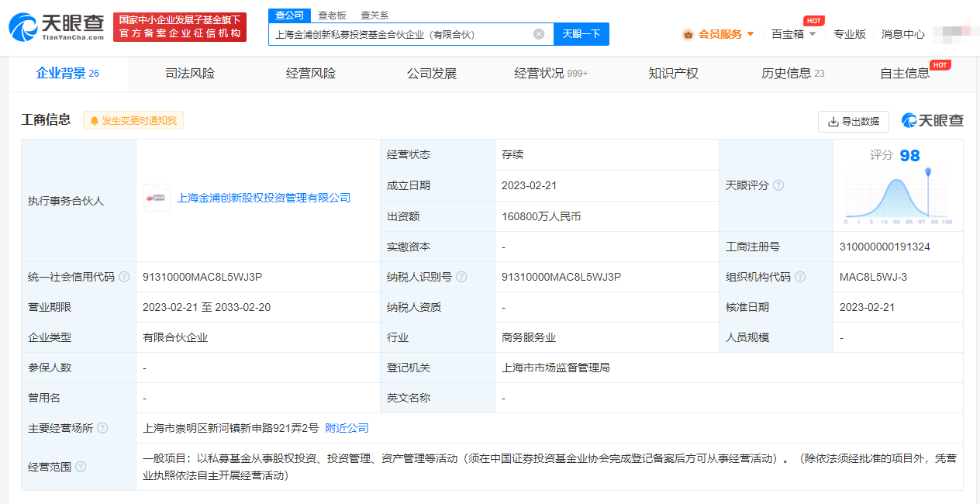Open the 经营风险 tab
Screen dimensions: 980x504
[311, 74]
